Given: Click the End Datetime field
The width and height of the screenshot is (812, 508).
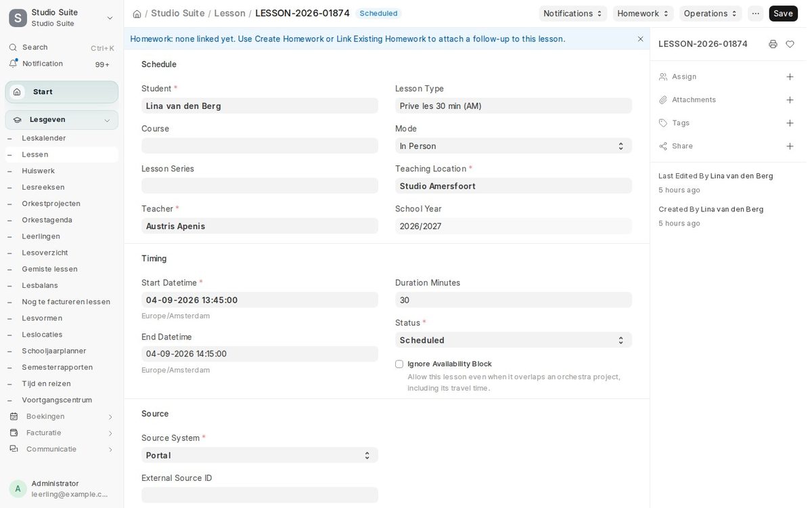Looking at the screenshot, I should pyautogui.click(x=260, y=354).
